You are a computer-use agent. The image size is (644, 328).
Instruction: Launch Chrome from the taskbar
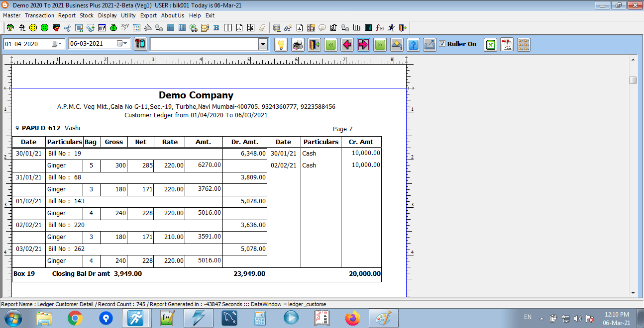pos(75,318)
